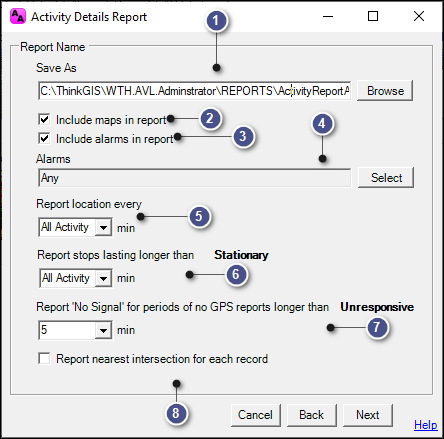The height and width of the screenshot is (439, 444).
Task: Go to Next step
Action: point(368,415)
